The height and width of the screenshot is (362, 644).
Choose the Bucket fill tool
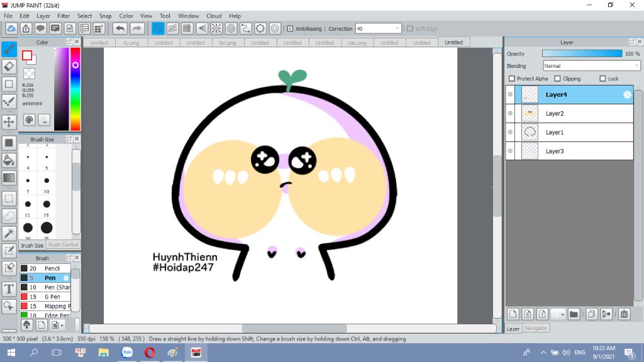click(9, 160)
